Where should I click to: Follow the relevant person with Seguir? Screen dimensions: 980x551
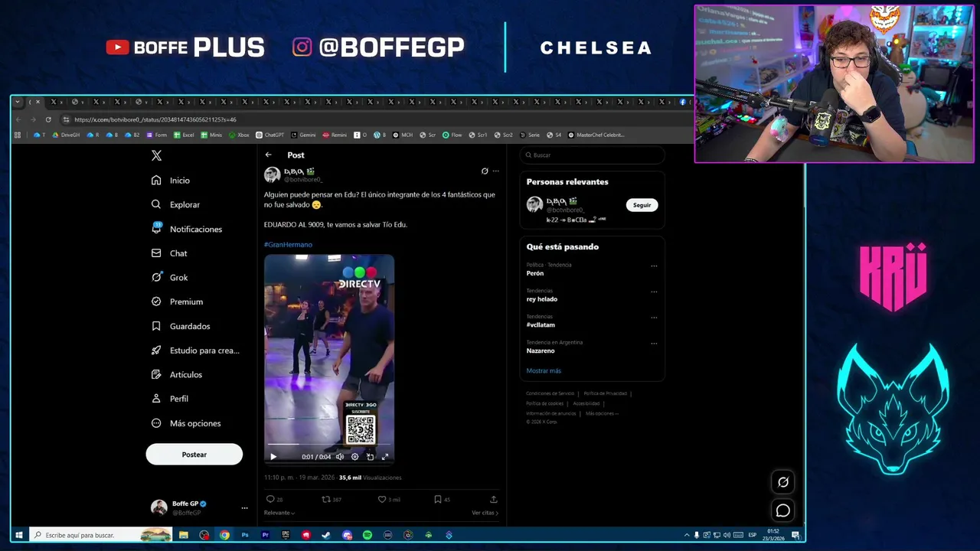(x=642, y=205)
